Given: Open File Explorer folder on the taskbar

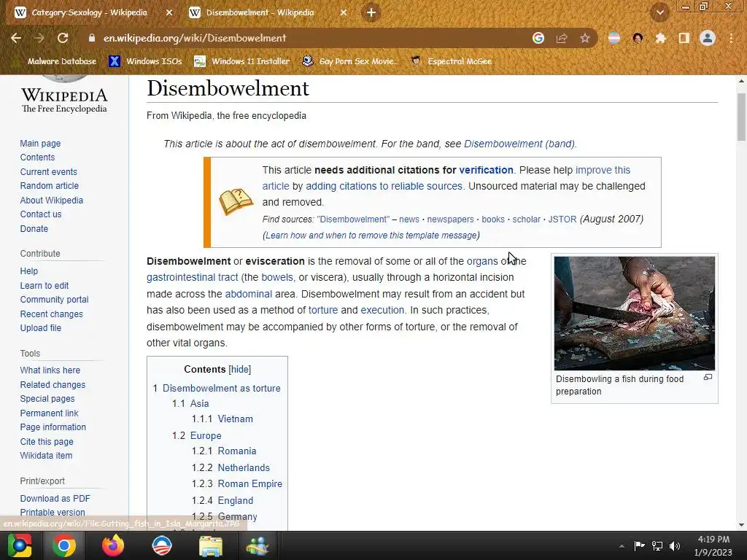Looking at the screenshot, I should click(211, 546).
